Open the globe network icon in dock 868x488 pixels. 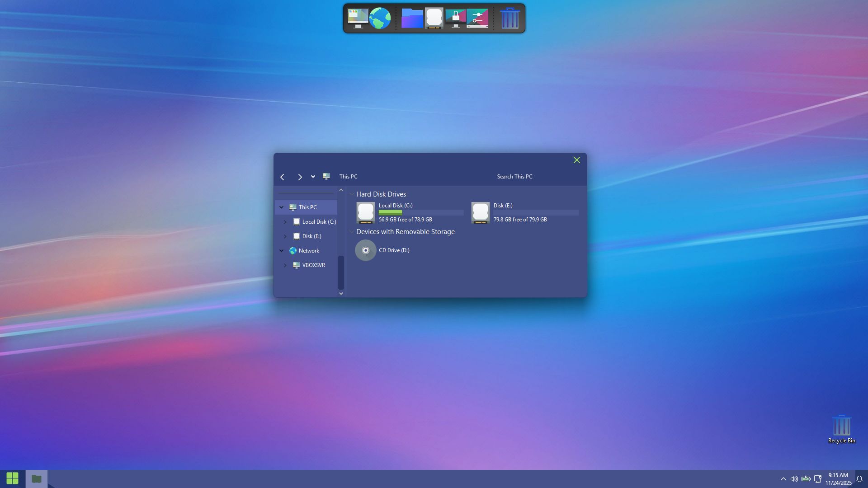[x=380, y=19]
